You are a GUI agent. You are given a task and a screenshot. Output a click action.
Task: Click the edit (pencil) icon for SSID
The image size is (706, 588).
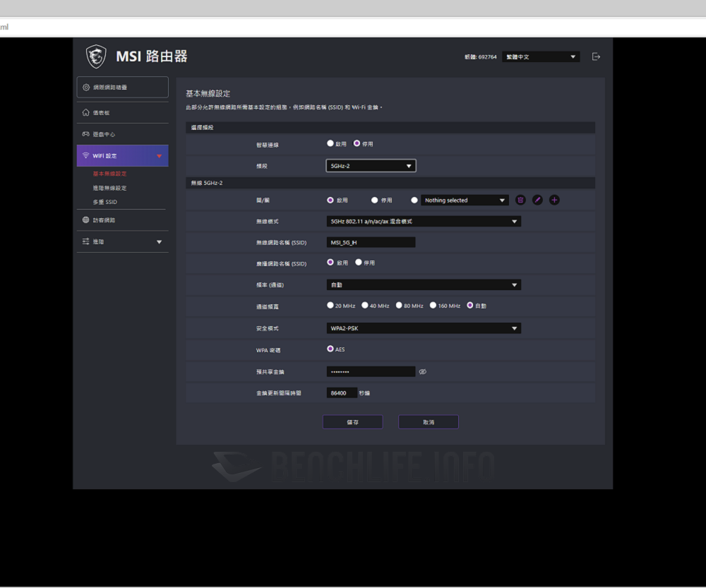537,200
